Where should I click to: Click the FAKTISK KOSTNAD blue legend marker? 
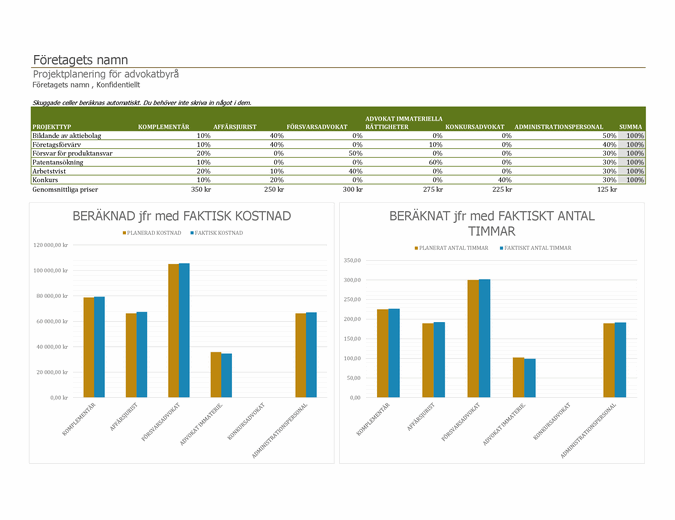(x=190, y=233)
